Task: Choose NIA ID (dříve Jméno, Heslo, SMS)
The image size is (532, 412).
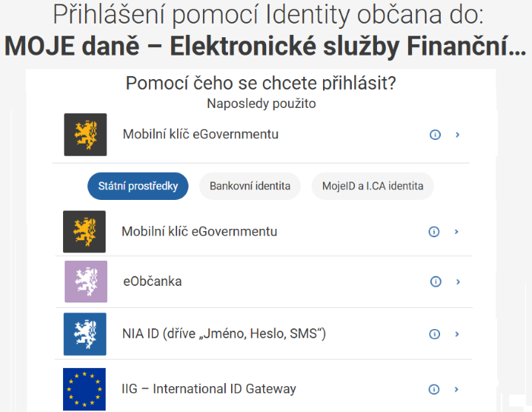Action: point(224,334)
